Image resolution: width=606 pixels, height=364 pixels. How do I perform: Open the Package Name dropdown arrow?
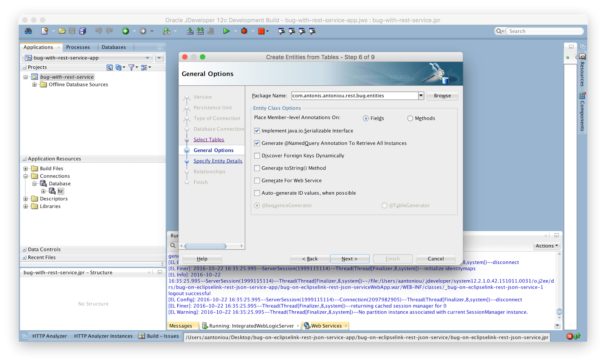pyautogui.click(x=421, y=96)
